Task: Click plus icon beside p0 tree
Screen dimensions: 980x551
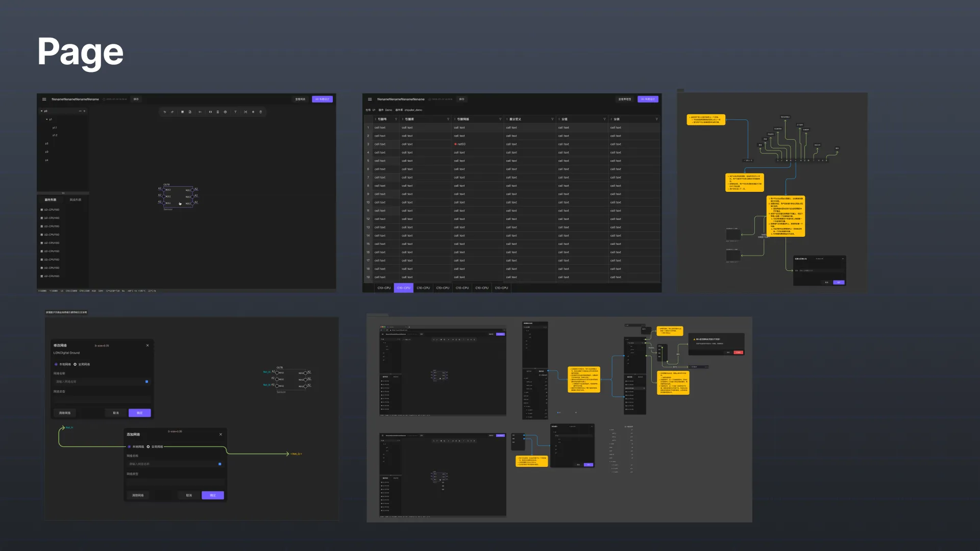Action: (x=85, y=111)
